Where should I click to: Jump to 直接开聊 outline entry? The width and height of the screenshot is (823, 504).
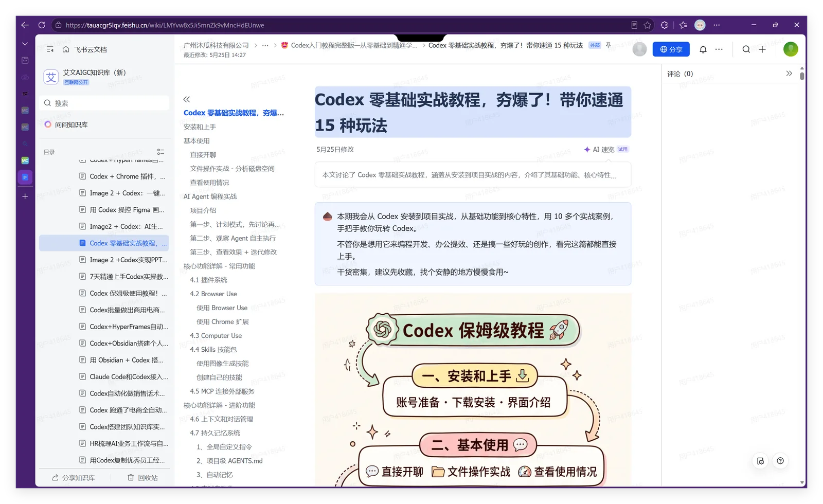coord(203,154)
